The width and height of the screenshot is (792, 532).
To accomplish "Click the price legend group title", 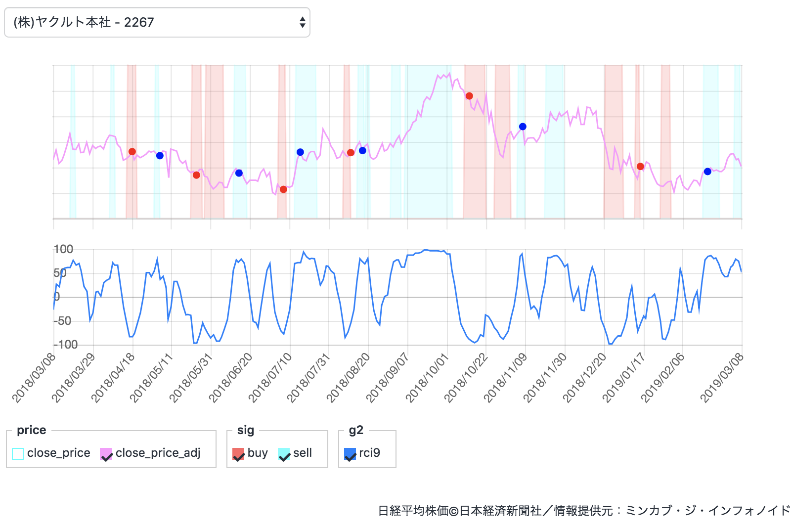I will click(32, 430).
